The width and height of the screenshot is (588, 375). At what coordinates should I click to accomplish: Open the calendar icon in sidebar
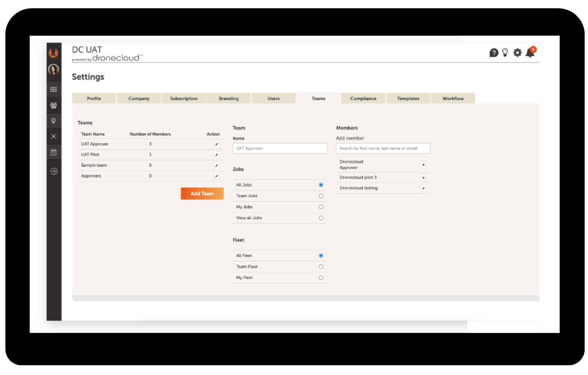click(x=54, y=152)
